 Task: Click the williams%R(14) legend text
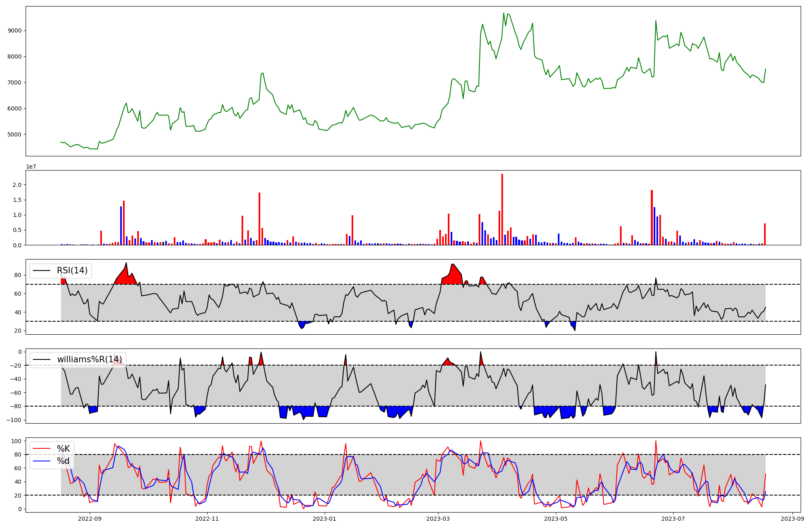click(x=89, y=359)
